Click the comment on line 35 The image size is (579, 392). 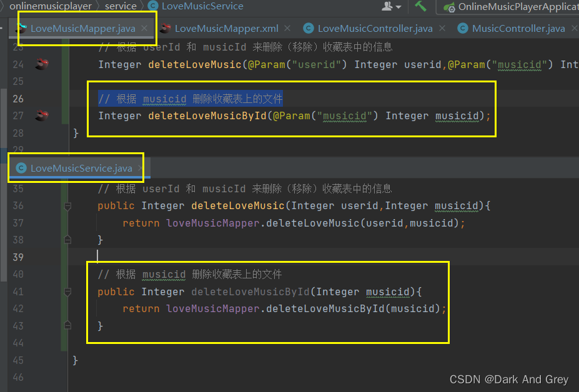(244, 189)
